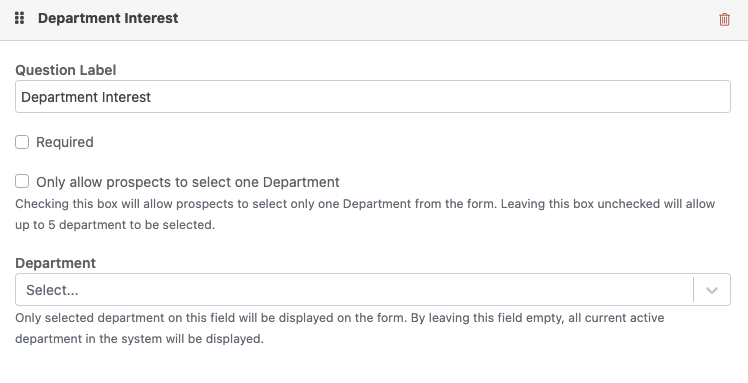Screen dimensions: 748x383
Task: Focus the Question Label text input
Action: pos(373,97)
